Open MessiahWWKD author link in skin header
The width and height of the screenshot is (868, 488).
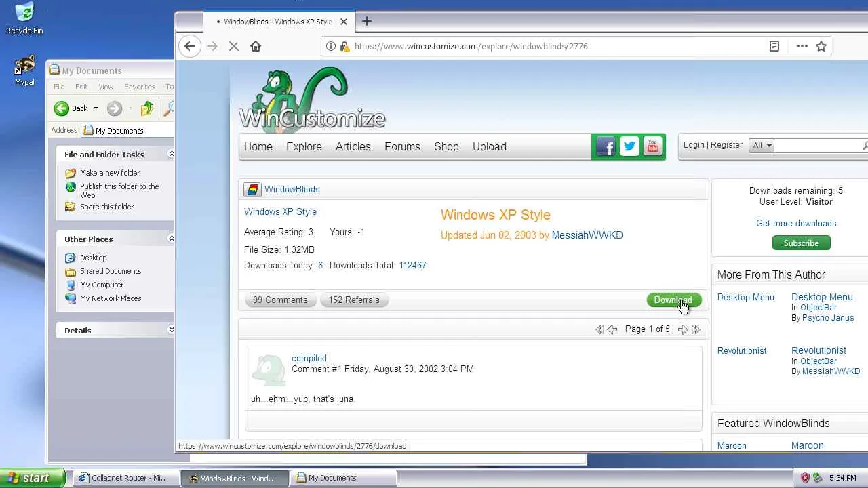[x=587, y=235]
